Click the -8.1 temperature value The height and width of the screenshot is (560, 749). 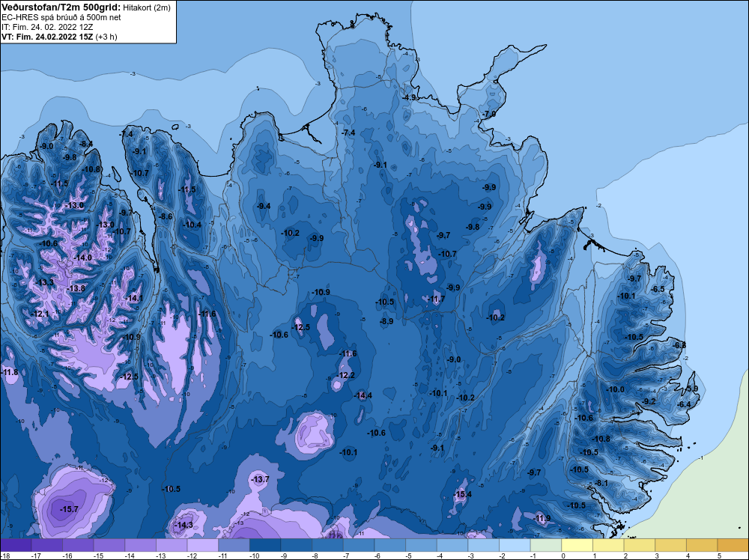601,483
